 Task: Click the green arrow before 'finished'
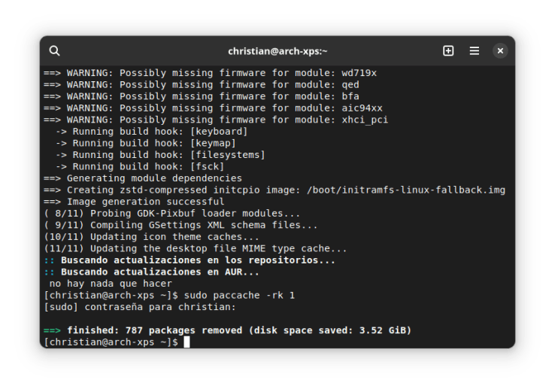[x=52, y=330]
